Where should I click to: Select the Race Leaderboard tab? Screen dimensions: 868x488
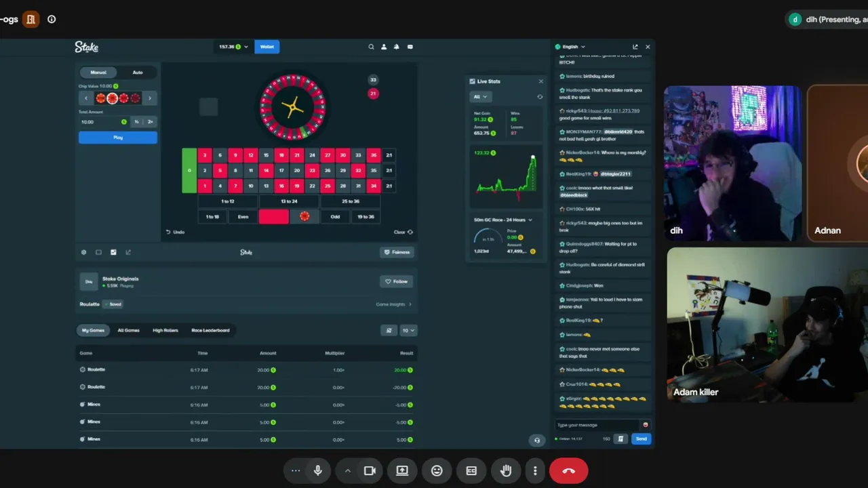point(210,330)
